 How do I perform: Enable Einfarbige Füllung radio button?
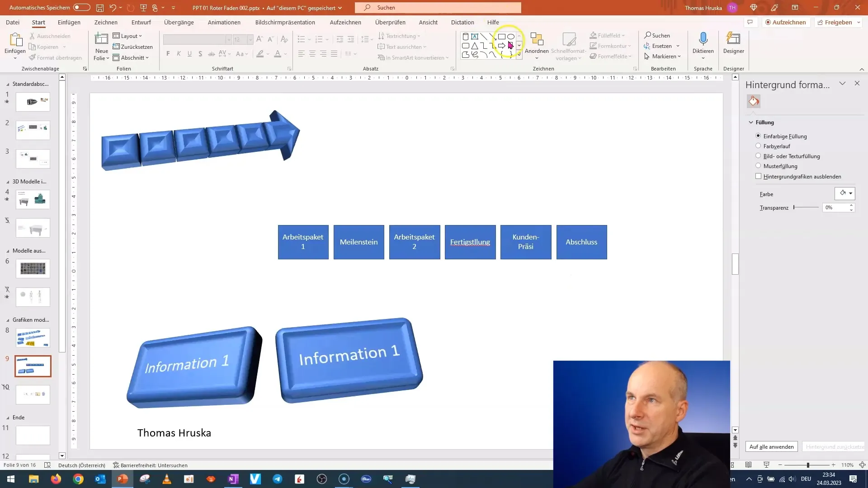pyautogui.click(x=758, y=136)
